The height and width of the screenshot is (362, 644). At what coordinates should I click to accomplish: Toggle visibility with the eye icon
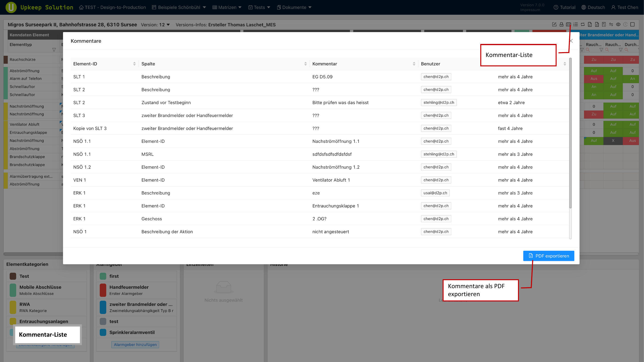click(618, 24)
